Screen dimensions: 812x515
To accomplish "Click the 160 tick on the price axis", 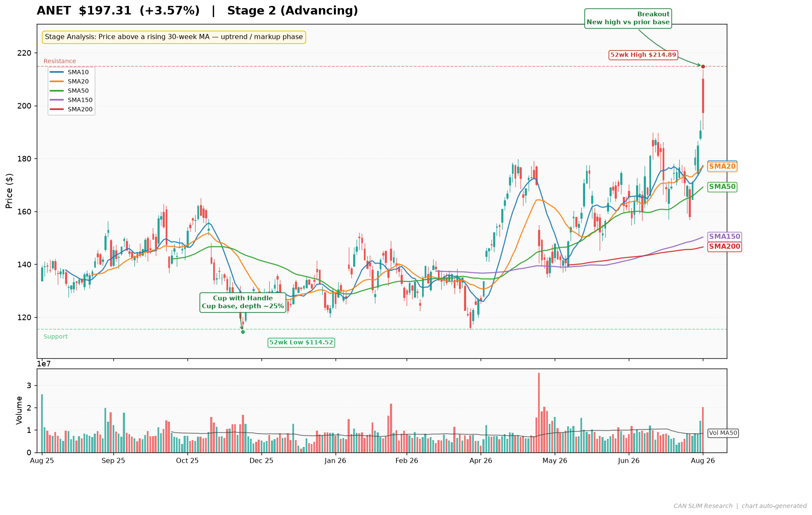I will [25, 211].
